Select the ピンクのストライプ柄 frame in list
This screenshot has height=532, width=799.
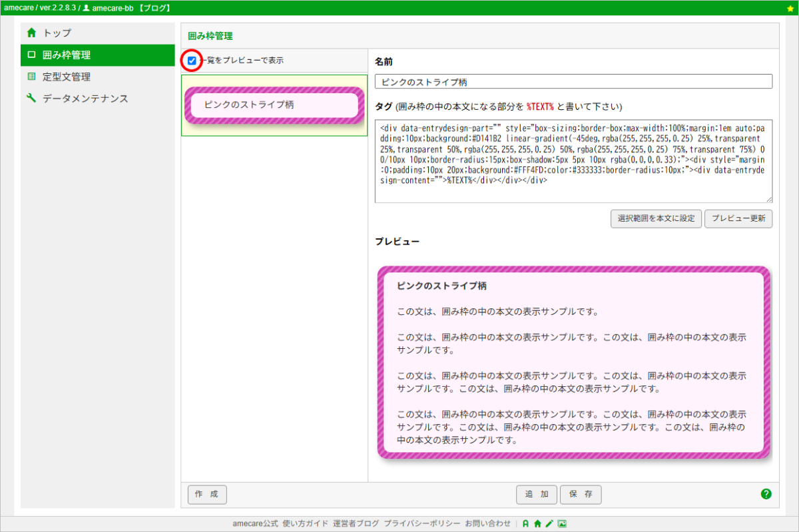[x=274, y=105]
